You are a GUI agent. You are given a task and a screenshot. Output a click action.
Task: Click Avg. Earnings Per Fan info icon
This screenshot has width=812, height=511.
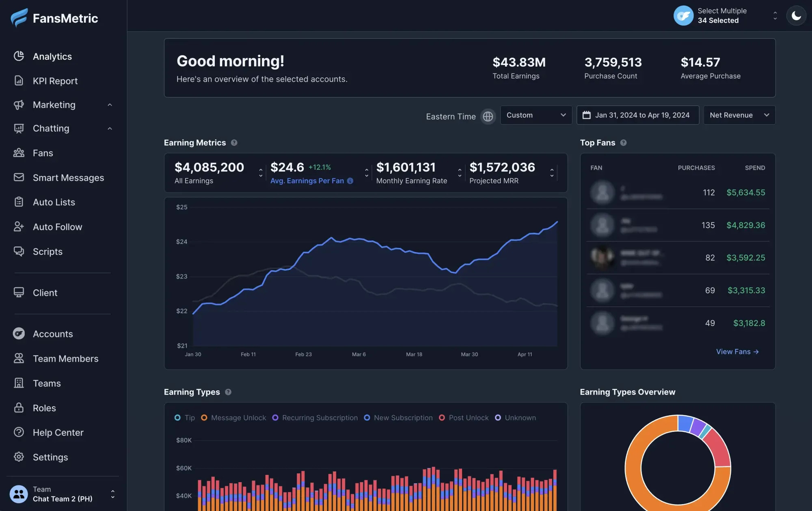click(350, 181)
